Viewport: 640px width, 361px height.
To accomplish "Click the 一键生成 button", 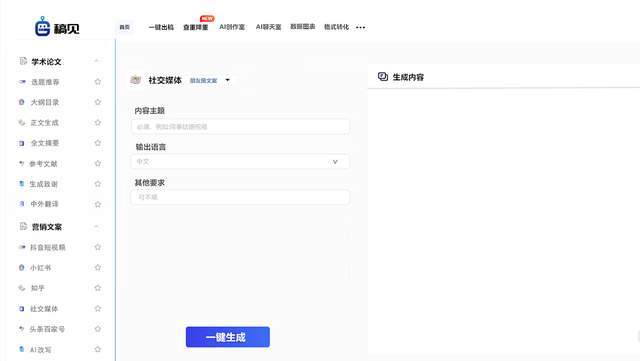I will pos(228,337).
